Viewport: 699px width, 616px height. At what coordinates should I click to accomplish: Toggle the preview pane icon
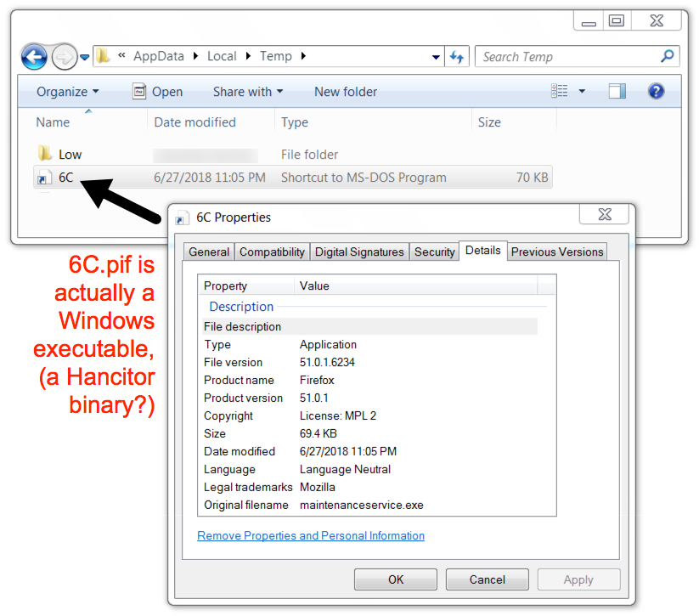point(617,91)
